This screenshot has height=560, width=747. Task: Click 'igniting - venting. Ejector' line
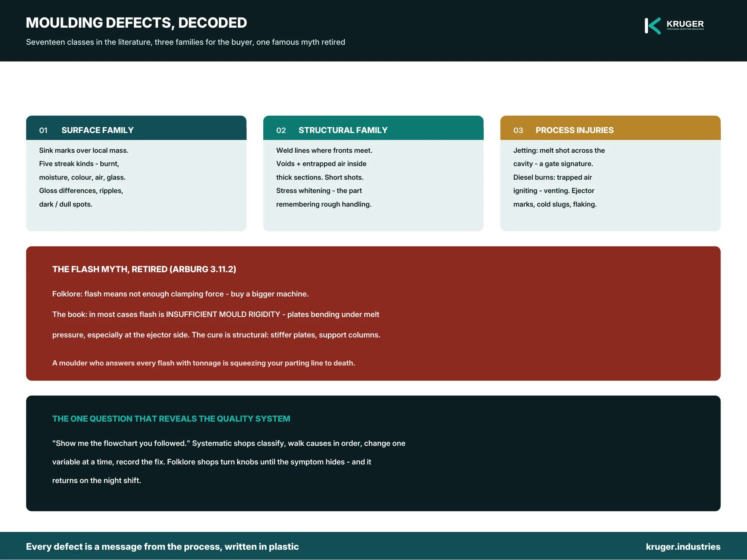[554, 191]
